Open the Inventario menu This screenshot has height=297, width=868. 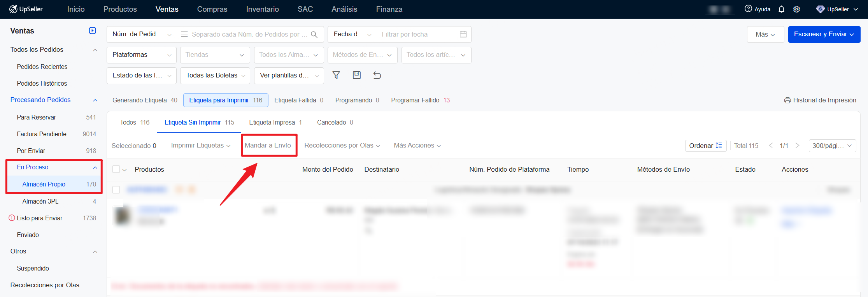point(262,9)
